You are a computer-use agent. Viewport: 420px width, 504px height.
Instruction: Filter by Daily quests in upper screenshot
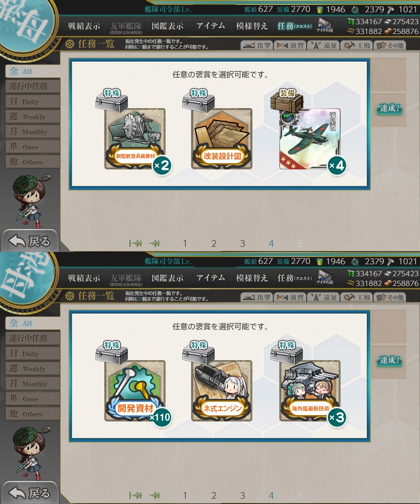[x=33, y=102]
